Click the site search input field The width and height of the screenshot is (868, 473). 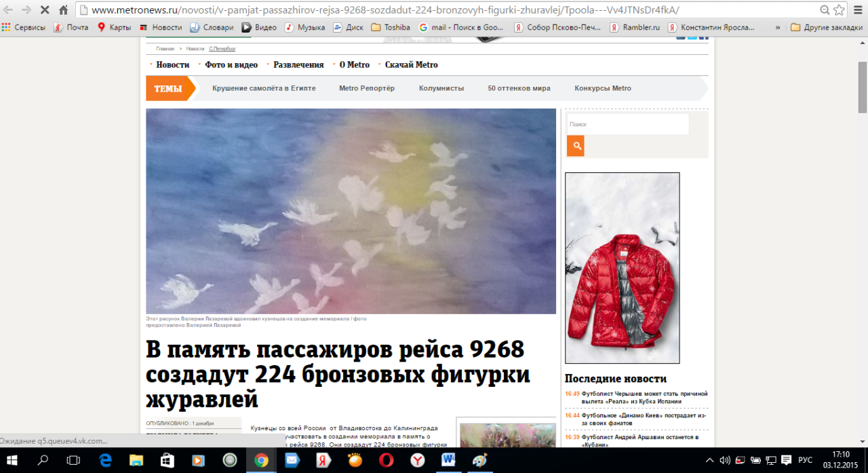click(628, 124)
